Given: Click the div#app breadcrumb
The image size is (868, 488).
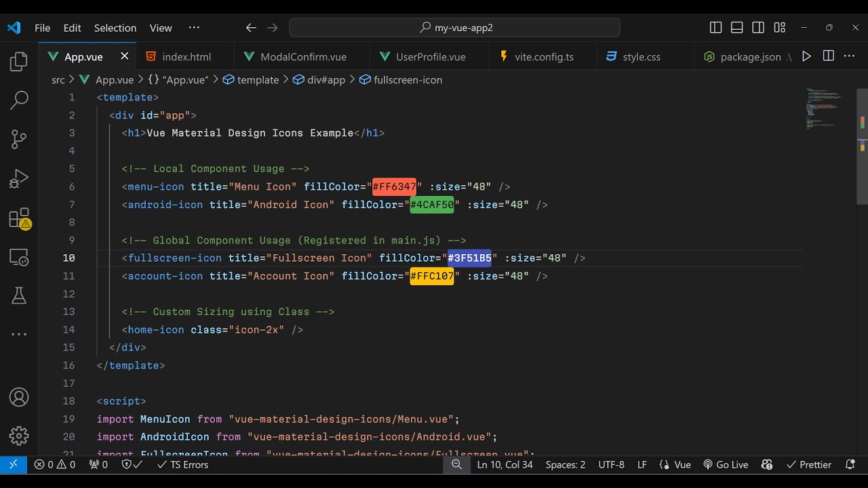Looking at the screenshot, I should [x=319, y=80].
